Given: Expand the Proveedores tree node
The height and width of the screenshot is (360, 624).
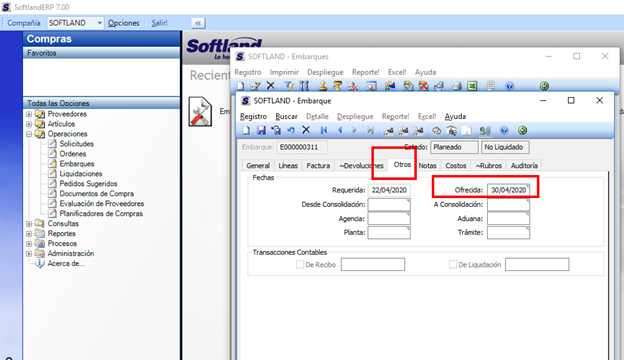Looking at the screenshot, I should coord(29,114).
